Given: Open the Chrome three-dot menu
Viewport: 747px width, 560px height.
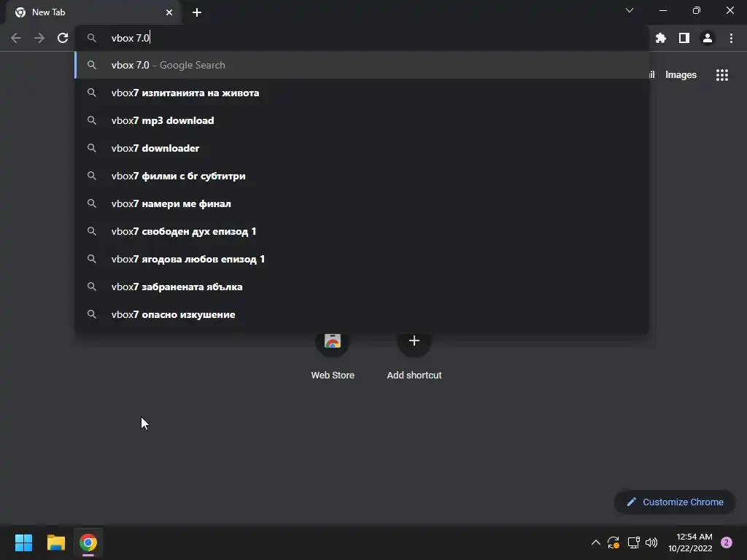Looking at the screenshot, I should 731,38.
